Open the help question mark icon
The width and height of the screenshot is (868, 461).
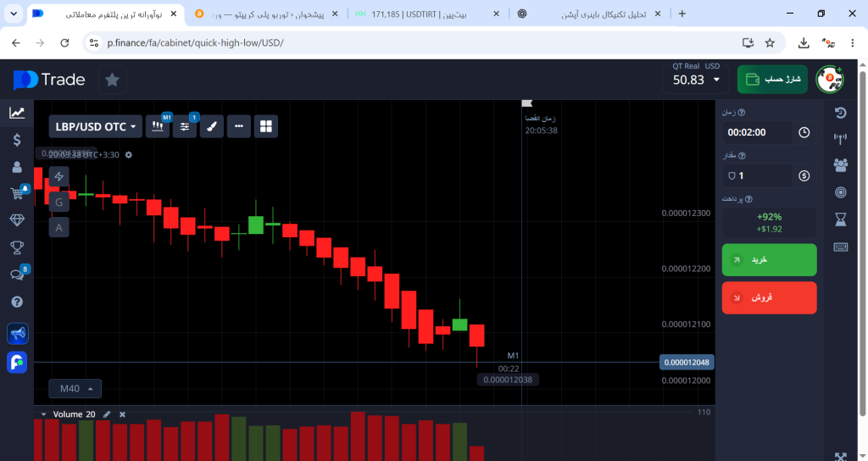17,302
